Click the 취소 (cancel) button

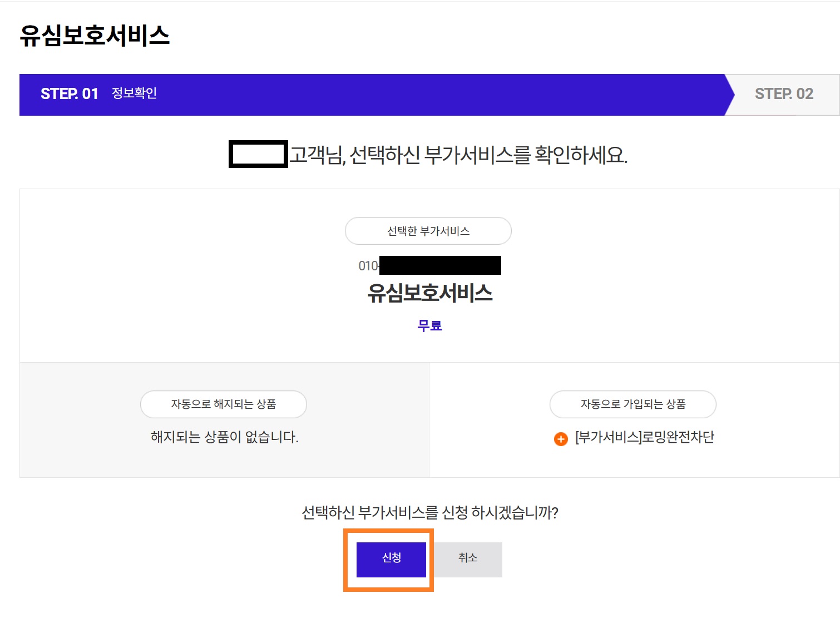coord(468,558)
